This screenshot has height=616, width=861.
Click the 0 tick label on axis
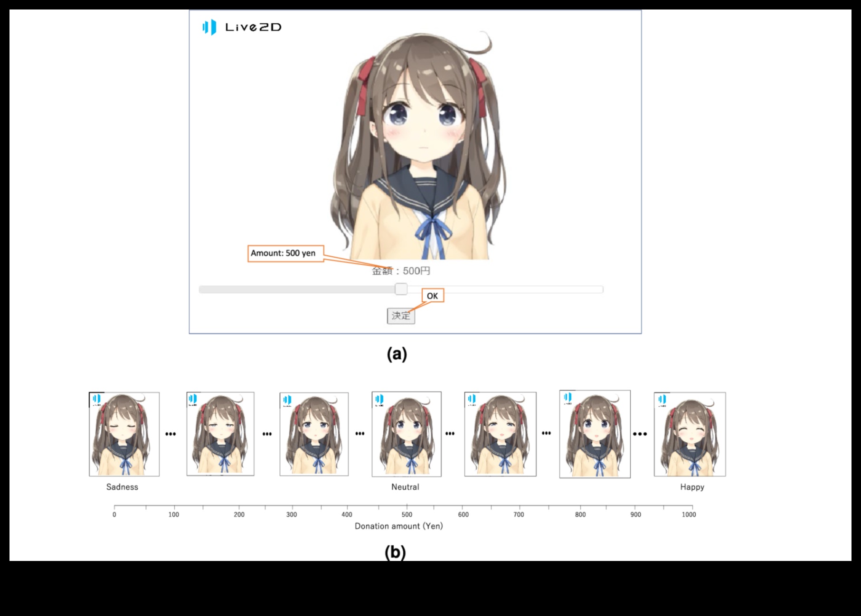[x=114, y=514]
